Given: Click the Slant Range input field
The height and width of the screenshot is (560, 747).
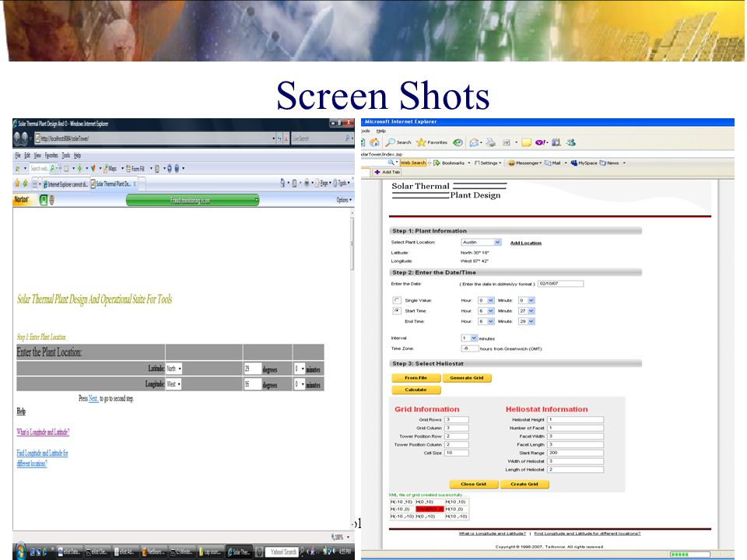Looking at the screenshot, I should [576, 453].
